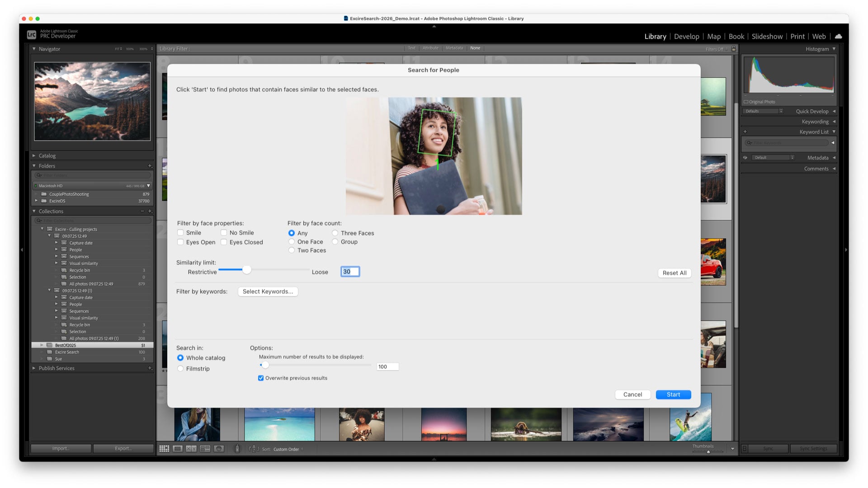Click Select Keywords button
Viewport: 868px width, 488px height.
click(268, 291)
